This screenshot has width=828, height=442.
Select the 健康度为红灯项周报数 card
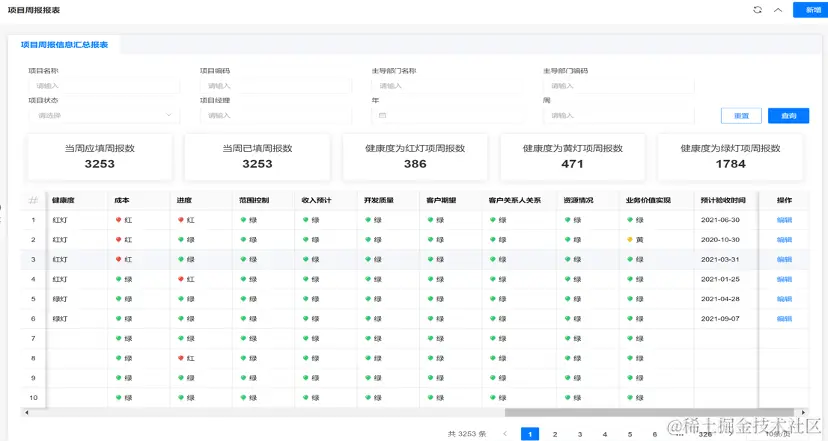(415, 156)
